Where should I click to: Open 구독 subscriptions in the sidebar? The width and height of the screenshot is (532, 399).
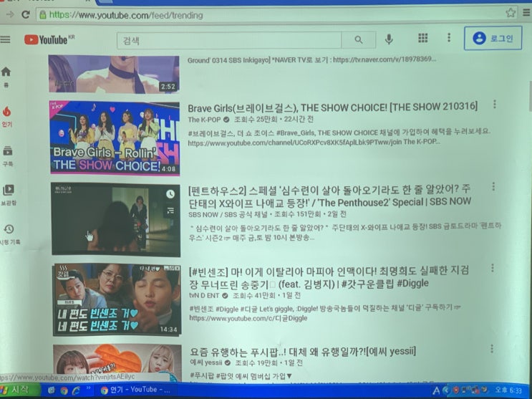7,156
